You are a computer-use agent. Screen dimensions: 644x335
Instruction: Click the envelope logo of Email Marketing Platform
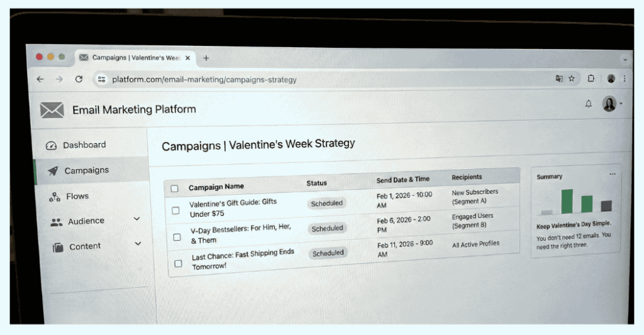tap(52, 110)
